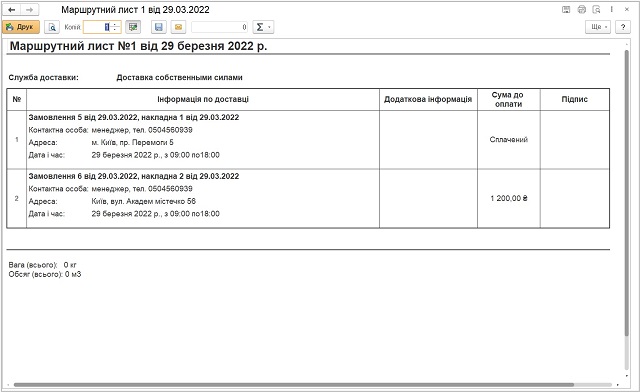
Task: Click the sum value field showing 0
Action: (x=220, y=27)
